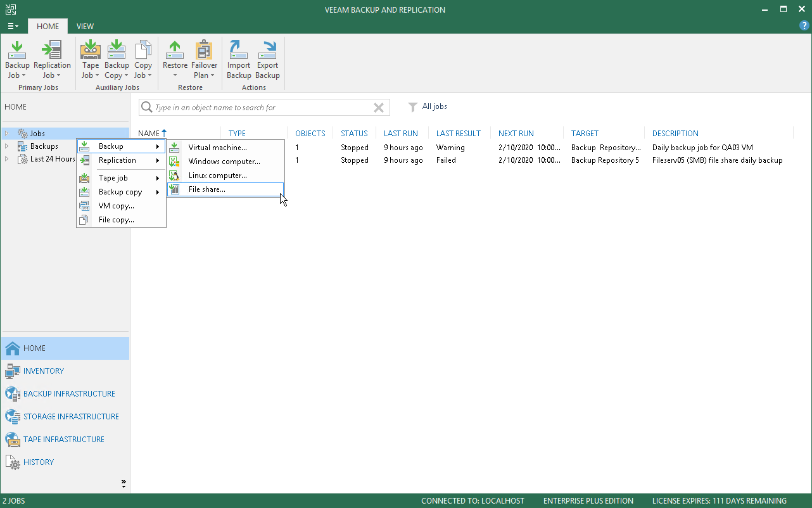
Task: Click the Restore dropdown arrow
Action: coord(175,75)
